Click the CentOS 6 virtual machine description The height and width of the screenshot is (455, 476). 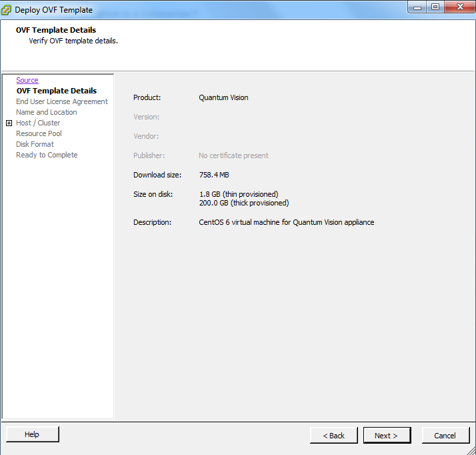tap(286, 222)
